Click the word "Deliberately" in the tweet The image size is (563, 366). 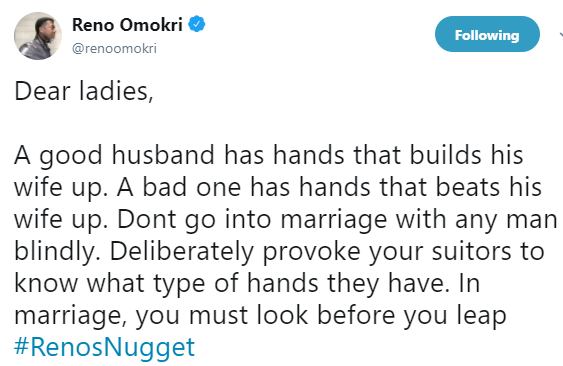click(x=181, y=251)
